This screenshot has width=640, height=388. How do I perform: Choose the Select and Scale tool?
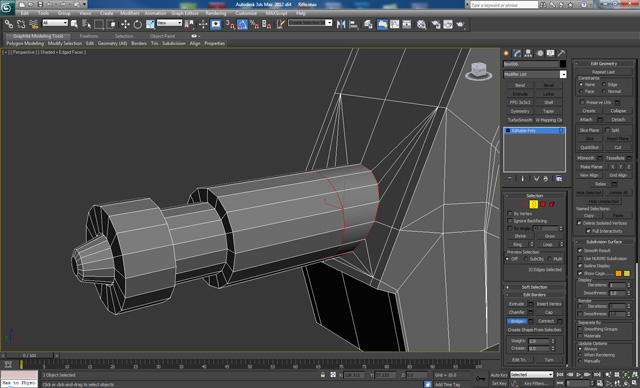click(150, 24)
